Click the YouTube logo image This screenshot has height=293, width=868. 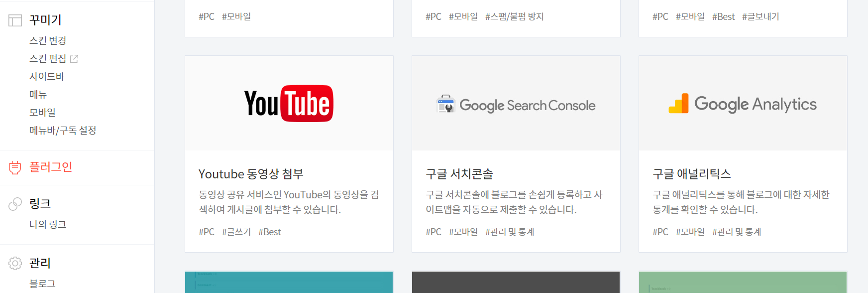click(289, 104)
